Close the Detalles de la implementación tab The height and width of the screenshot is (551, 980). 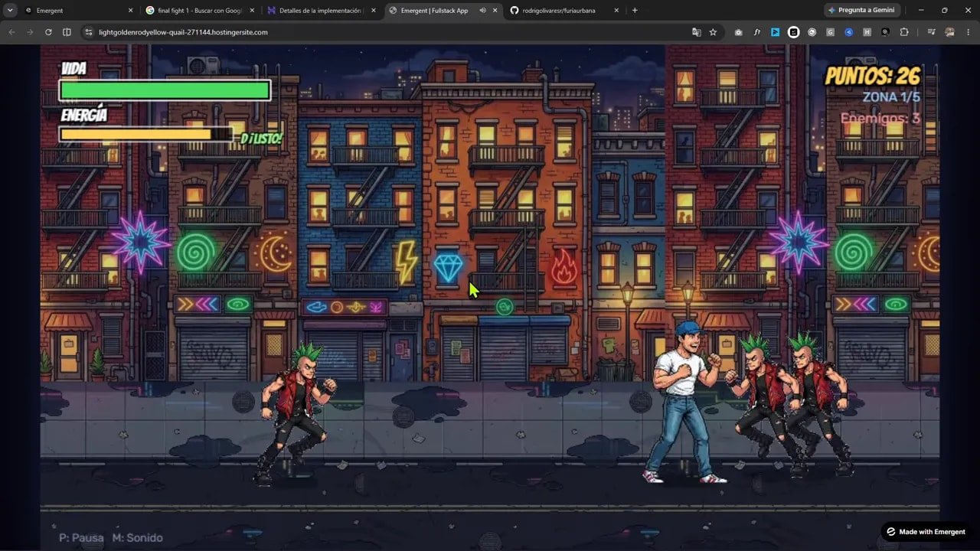pyautogui.click(x=373, y=11)
